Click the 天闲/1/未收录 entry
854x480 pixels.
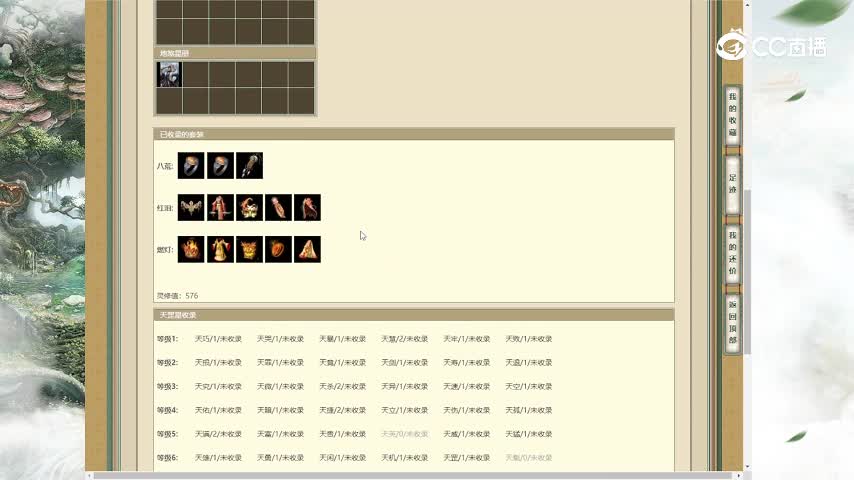(x=342, y=458)
